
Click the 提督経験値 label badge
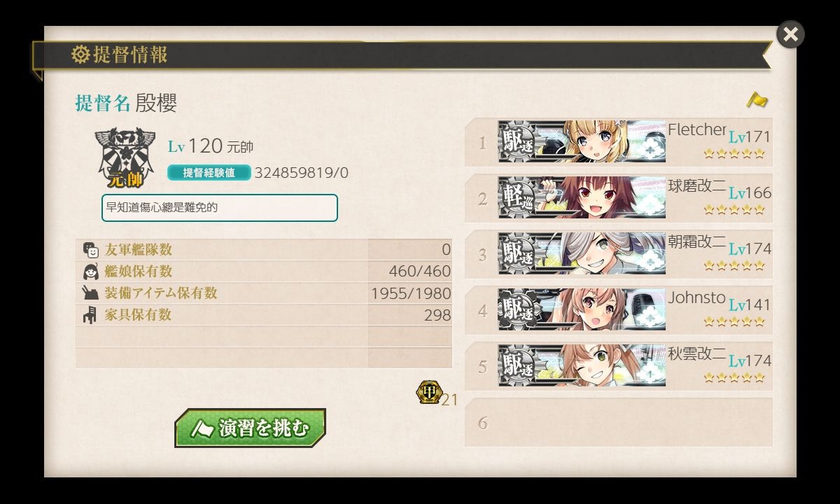[x=209, y=173]
